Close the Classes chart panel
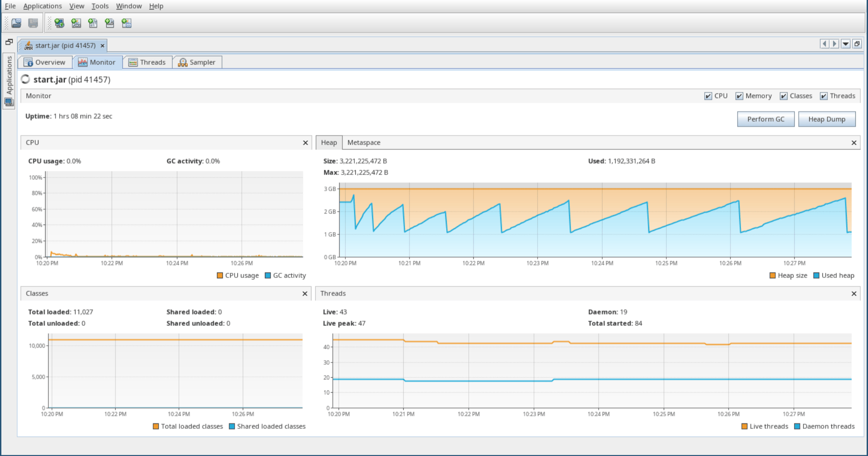This screenshot has height=456, width=868. [x=305, y=294]
